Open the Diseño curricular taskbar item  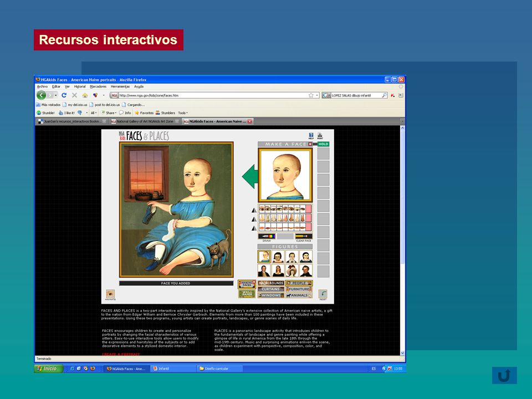[219, 369]
